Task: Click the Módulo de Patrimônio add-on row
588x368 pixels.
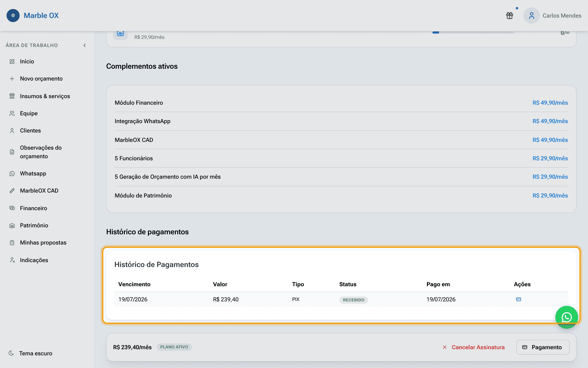Action: 341,196
